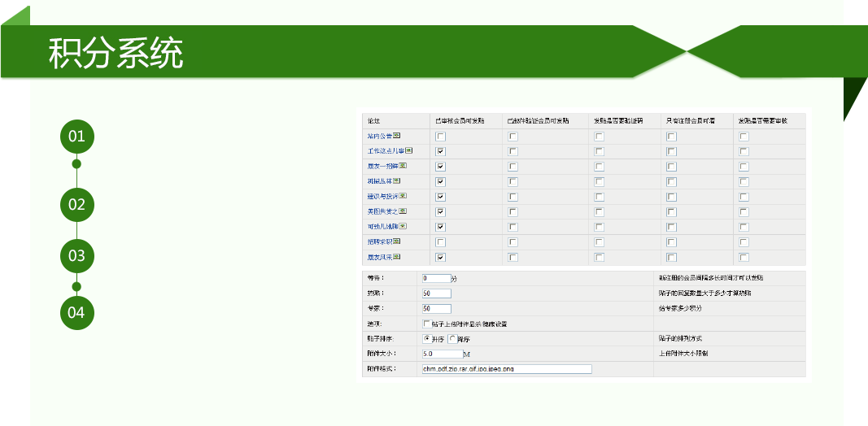
Task: Click the icon next to 质友风采
Action: tap(398, 257)
